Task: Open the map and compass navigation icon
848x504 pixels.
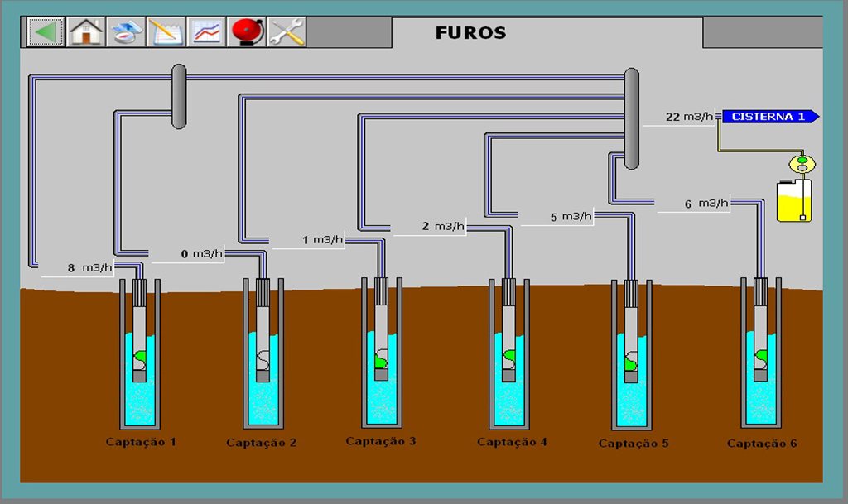Action: (x=127, y=32)
